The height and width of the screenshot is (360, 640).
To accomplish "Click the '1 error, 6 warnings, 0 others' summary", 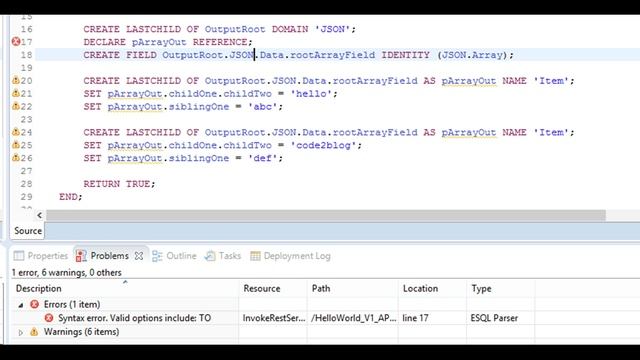I will [x=67, y=272].
